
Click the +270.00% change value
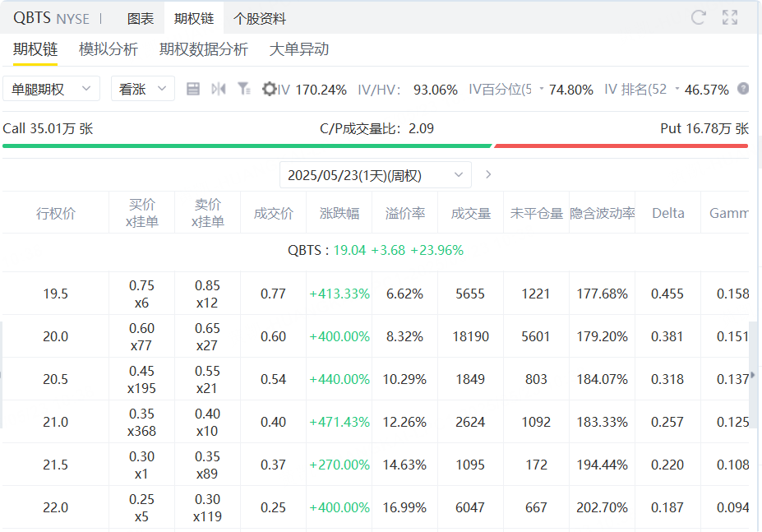339,465
